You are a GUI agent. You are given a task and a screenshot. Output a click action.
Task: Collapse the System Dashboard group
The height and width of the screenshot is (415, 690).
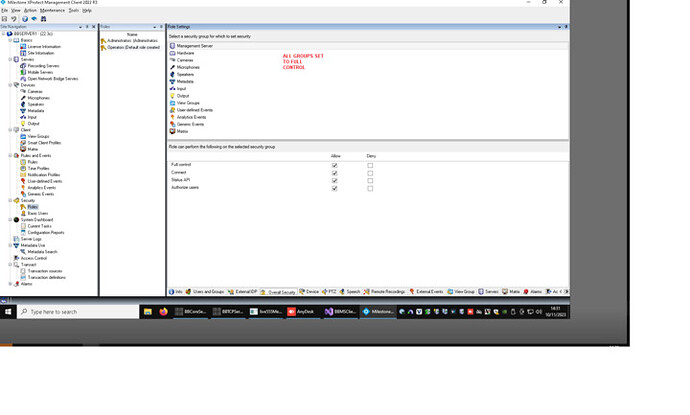pyautogui.click(x=10, y=220)
